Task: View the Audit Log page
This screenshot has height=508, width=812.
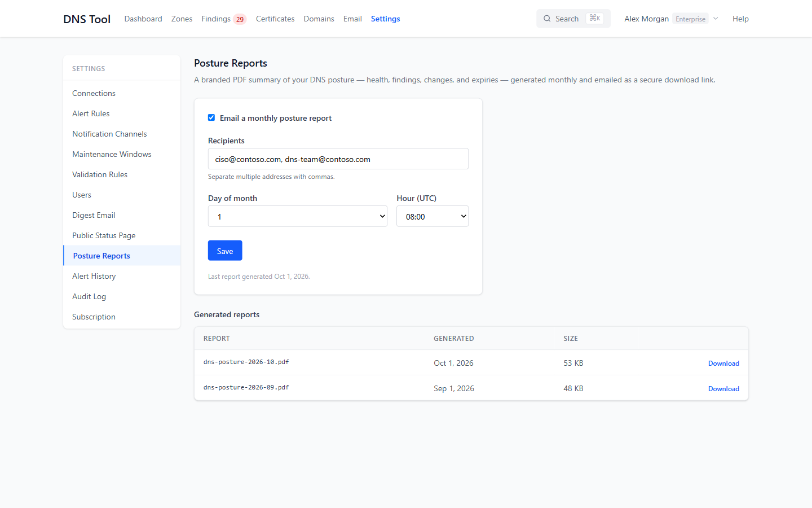Action: click(x=122, y=296)
